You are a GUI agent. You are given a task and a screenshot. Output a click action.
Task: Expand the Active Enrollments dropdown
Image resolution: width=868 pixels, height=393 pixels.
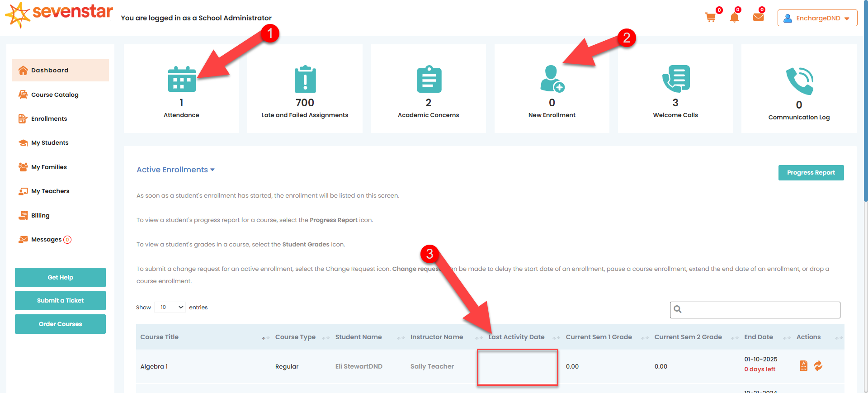(x=175, y=170)
